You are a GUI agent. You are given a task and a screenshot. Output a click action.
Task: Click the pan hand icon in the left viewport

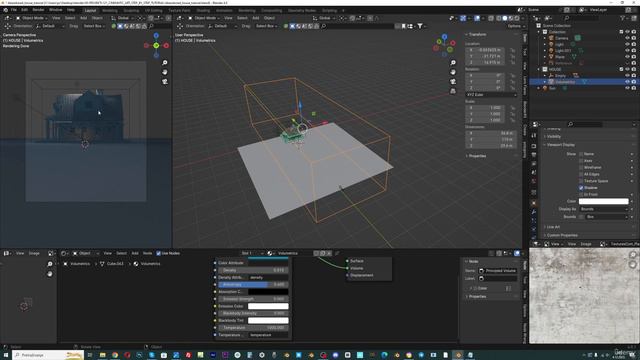164,72
